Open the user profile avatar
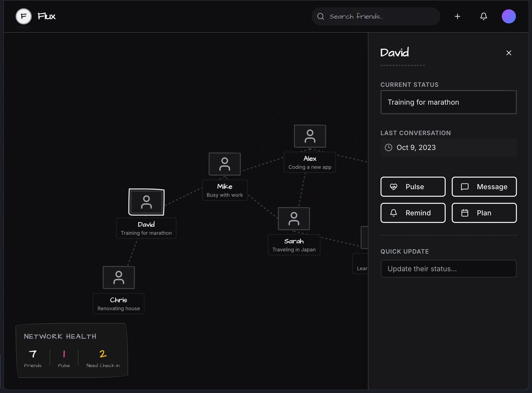This screenshot has width=532, height=393. [x=509, y=16]
